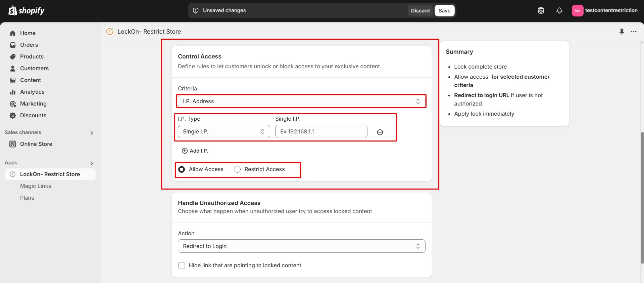Select LockOn- Restrict Store app in sidebar
The image size is (644, 283).
[50, 174]
